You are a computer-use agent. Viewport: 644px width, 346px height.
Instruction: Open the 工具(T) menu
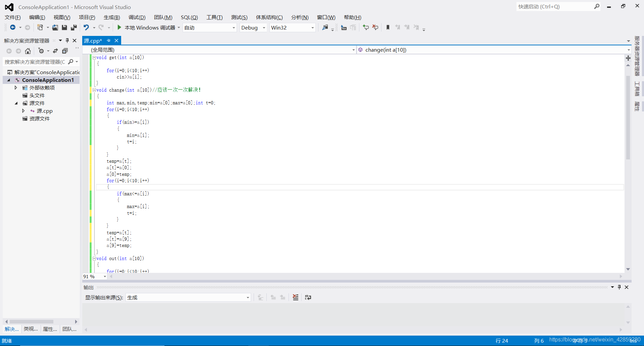point(214,17)
